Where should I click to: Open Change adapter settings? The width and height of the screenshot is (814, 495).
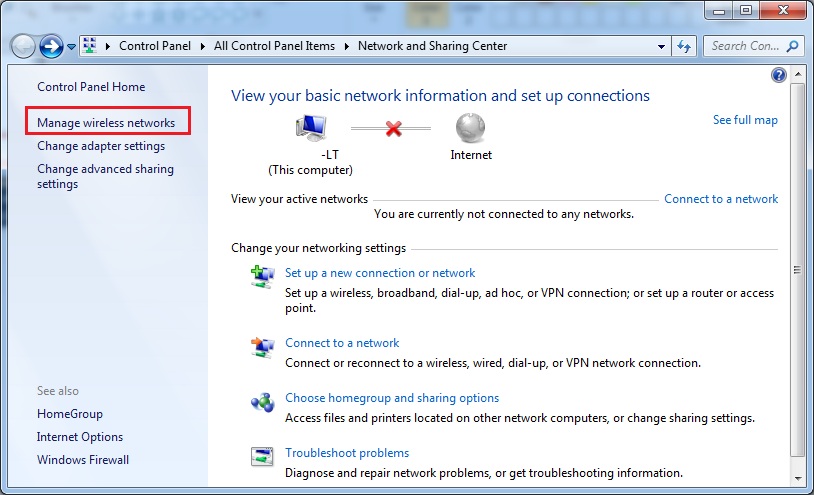[x=101, y=146]
